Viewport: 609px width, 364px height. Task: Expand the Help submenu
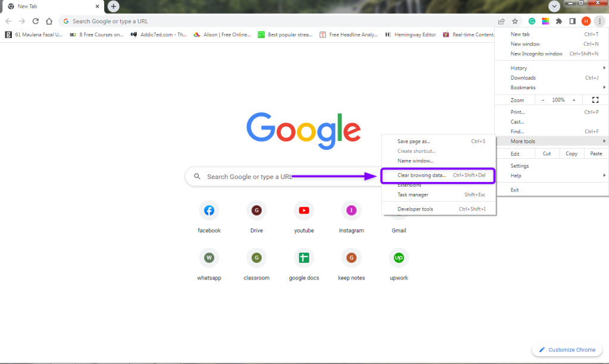tap(552, 175)
